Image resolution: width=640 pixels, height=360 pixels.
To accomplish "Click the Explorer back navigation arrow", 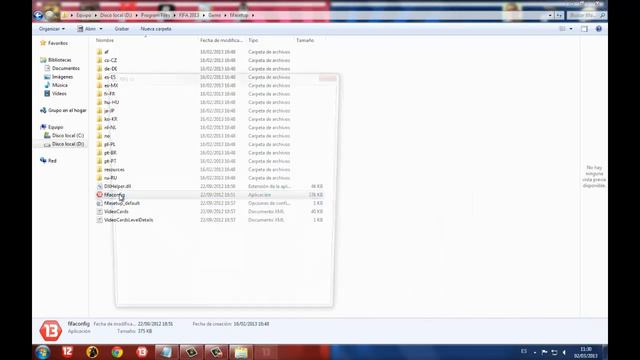I will pos(38,15).
